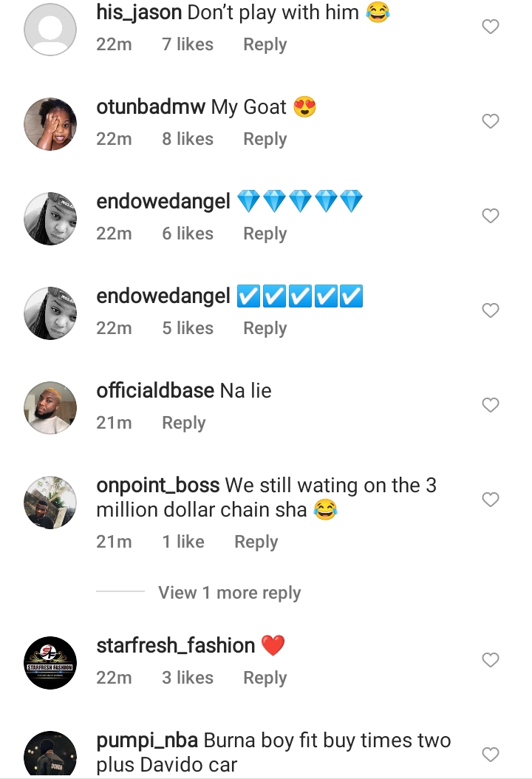Reply to his_jason's comment

(265, 44)
